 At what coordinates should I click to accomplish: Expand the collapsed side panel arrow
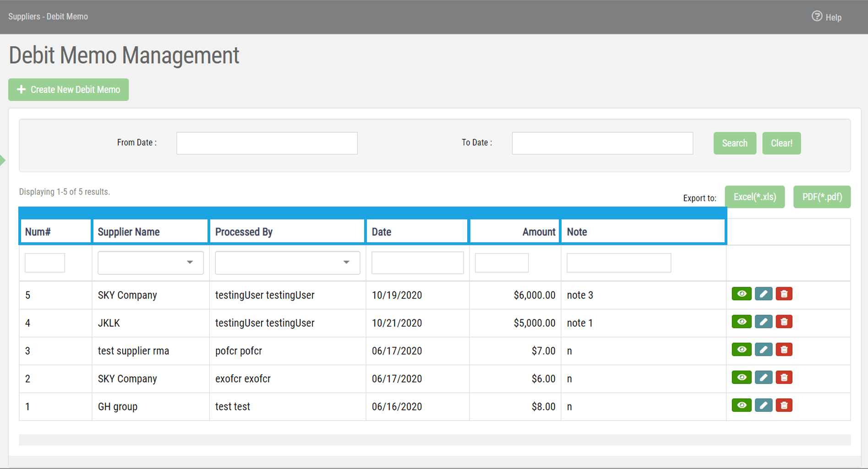(x=3, y=160)
